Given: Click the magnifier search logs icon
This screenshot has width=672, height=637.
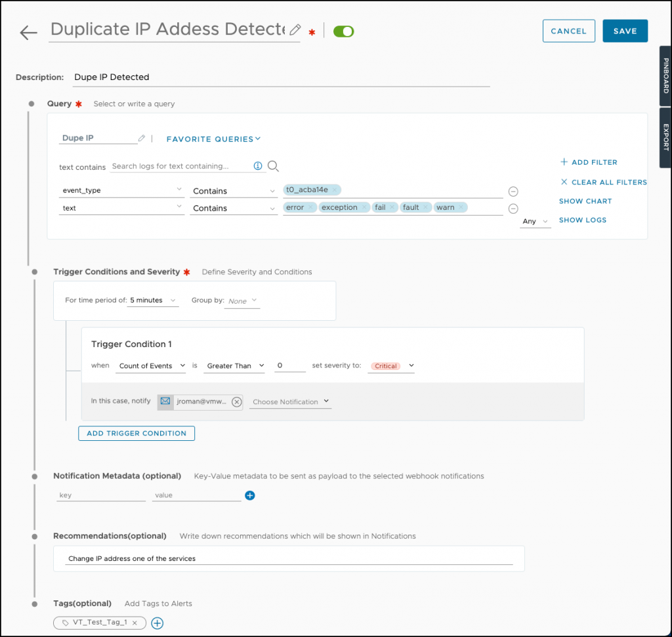Looking at the screenshot, I should pyautogui.click(x=274, y=166).
